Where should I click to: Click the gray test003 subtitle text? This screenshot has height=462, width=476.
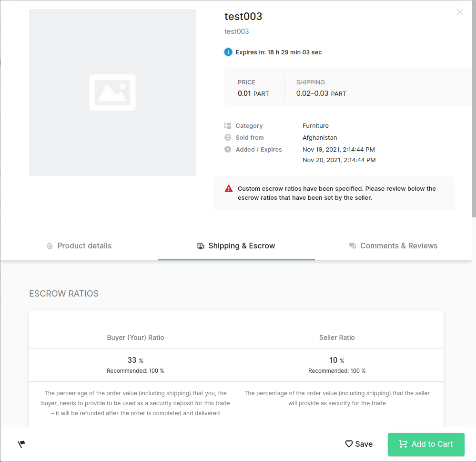coord(236,31)
